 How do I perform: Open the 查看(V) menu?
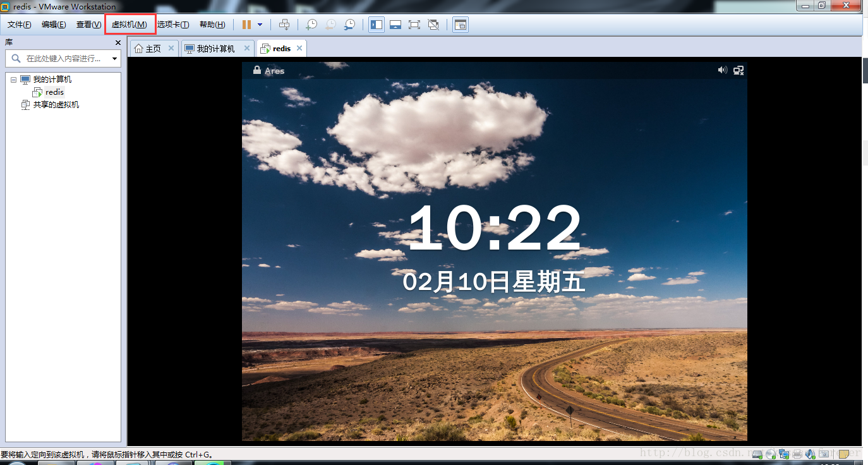tap(88, 25)
